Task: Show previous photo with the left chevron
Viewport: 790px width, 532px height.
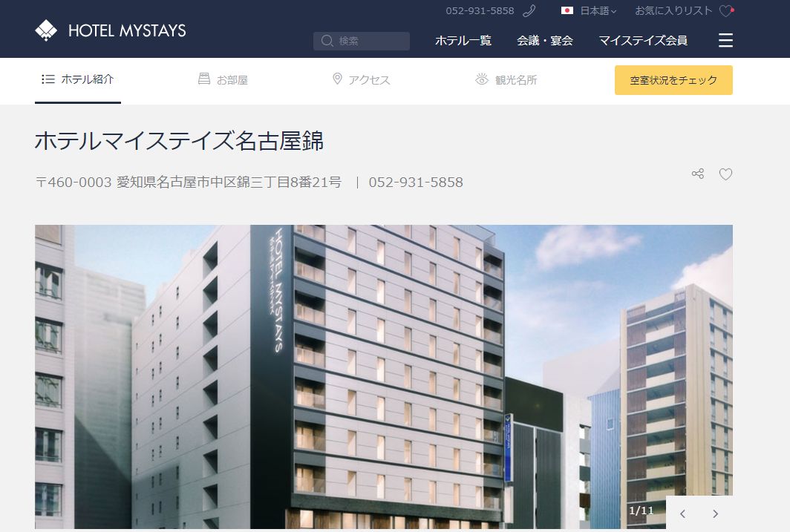Action: click(x=682, y=514)
